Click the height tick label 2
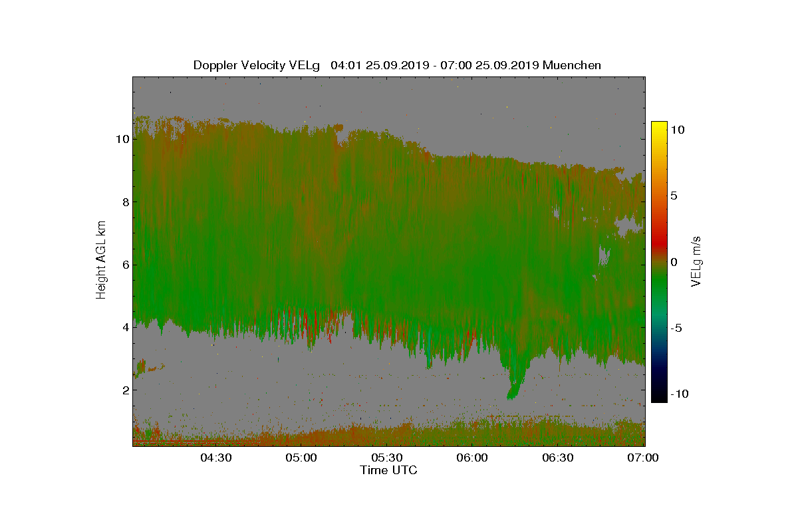798x532 pixels. pyautogui.click(x=124, y=390)
